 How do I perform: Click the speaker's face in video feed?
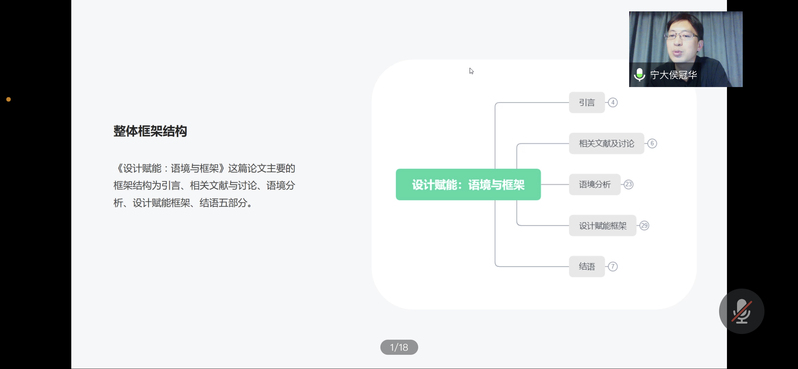pos(682,40)
